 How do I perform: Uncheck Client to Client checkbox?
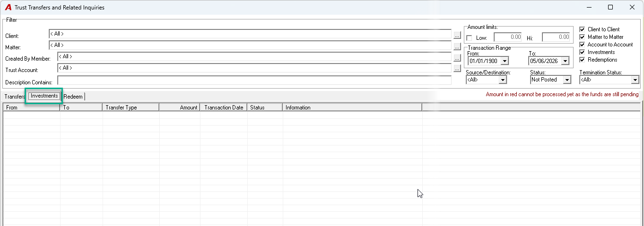click(x=582, y=29)
